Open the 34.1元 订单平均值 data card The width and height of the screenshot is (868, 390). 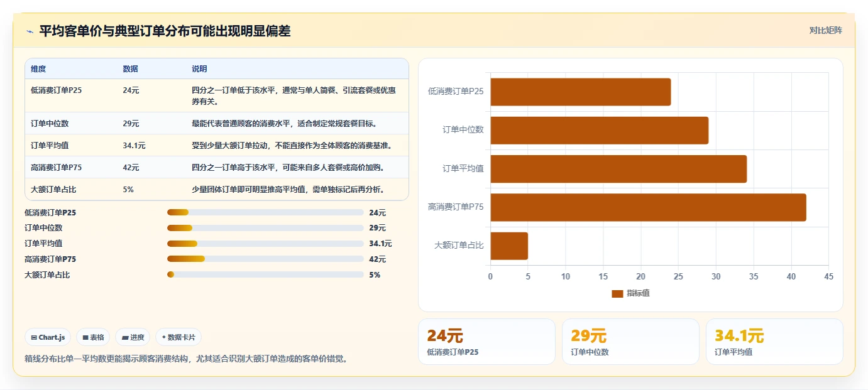774,342
